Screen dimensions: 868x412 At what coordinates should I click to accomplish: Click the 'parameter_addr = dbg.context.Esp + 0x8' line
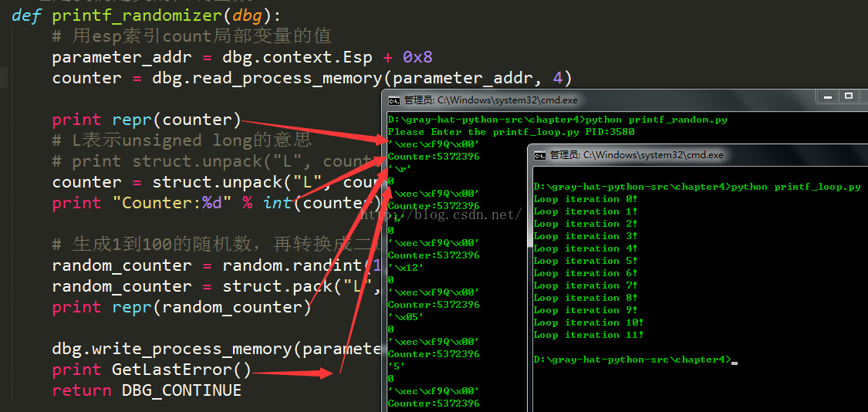coord(242,58)
